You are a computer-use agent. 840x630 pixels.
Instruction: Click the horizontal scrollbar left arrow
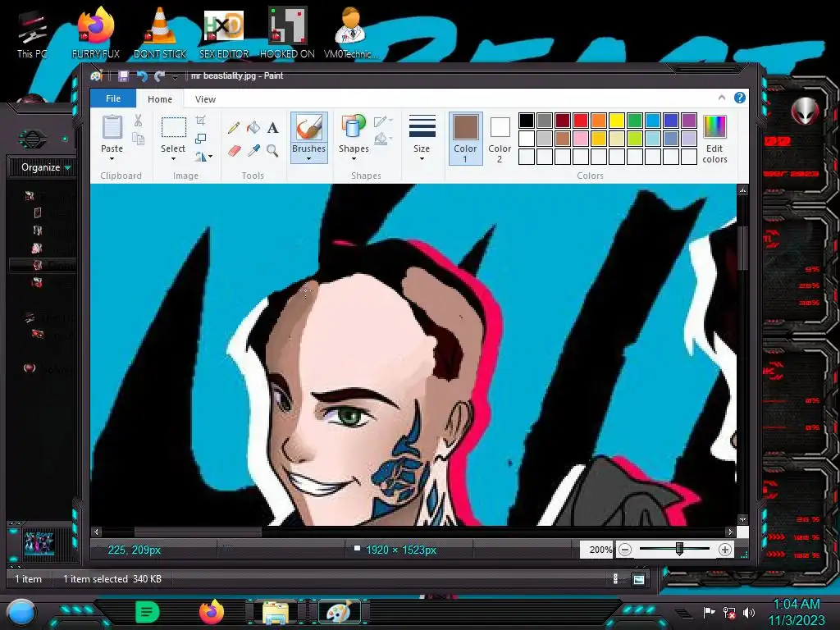point(97,532)
